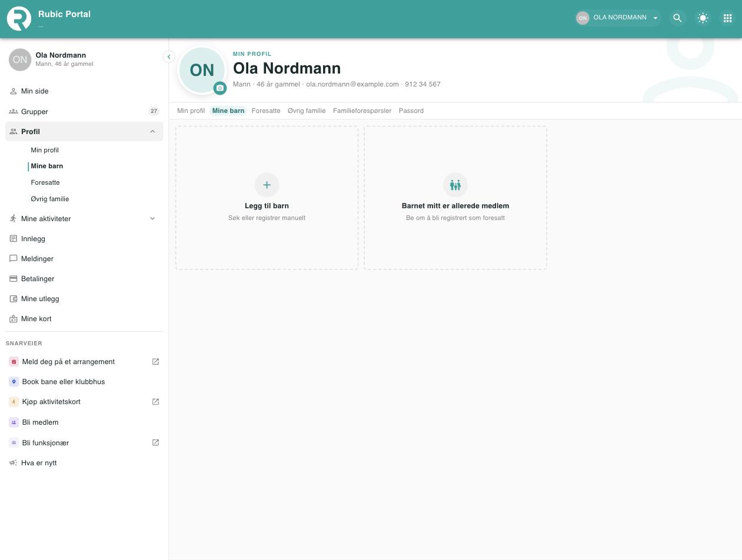
Task: Click the Innlegg article icon
Action: click(x=14, y=238)
